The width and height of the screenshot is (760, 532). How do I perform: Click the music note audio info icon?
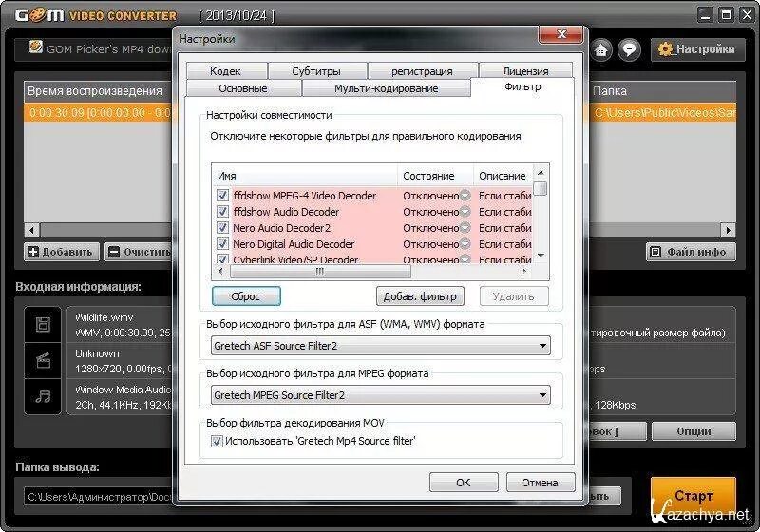[x=43, y=396]
